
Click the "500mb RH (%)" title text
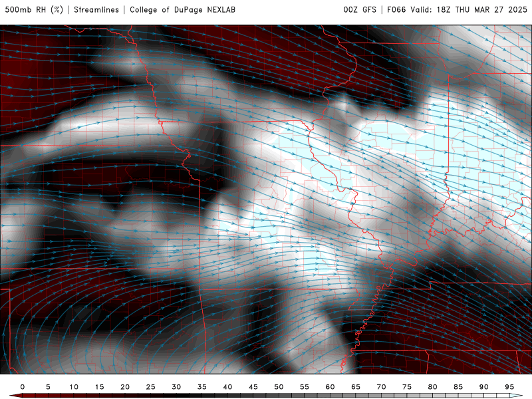(x=35, y=10)
